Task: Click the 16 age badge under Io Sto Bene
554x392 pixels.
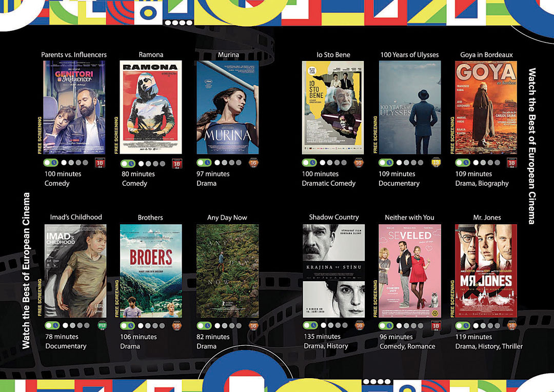Action: point(359,163)
